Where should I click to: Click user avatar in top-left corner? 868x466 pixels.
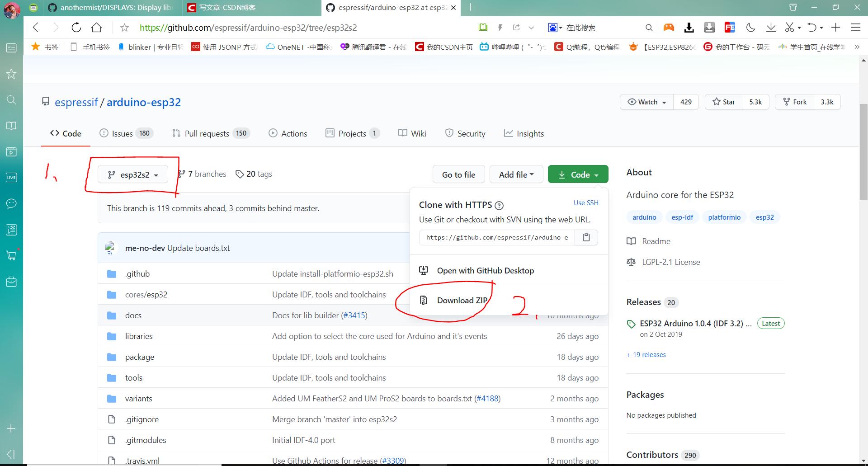(11, 10)
